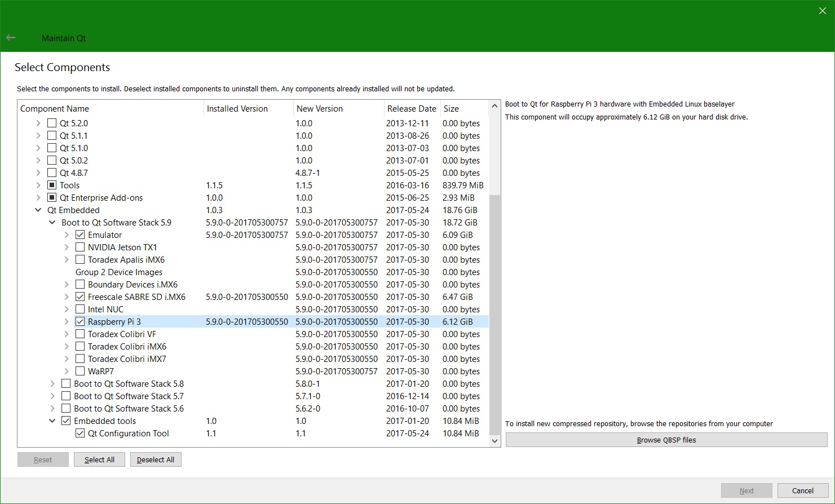Select the Toradex Colibri iMX7 row

coord(253,359)
